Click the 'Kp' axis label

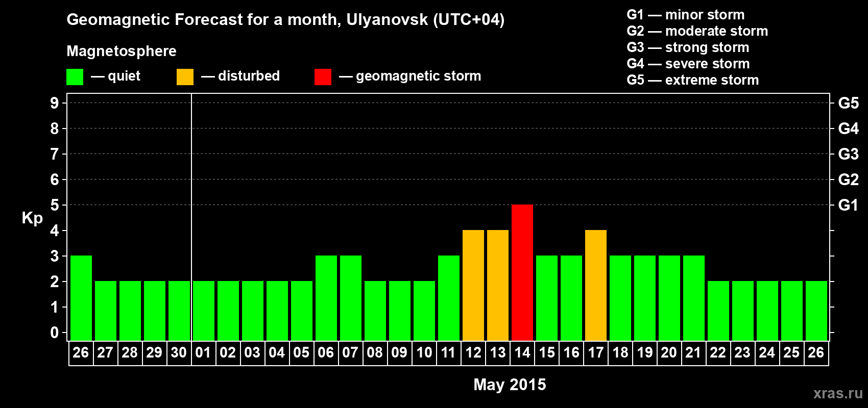pyautogui.click(x=32, y=218)
